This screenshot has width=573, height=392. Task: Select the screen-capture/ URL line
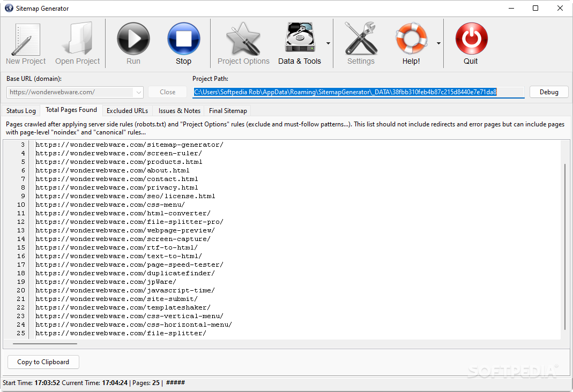point(123,239)
